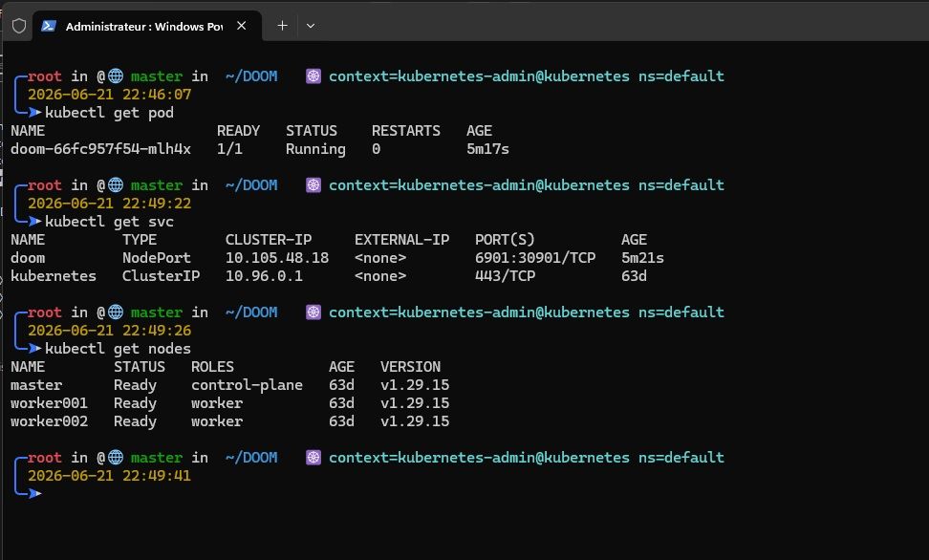The width and height of the screenshot is (929, 560).
Task: Click the Running status of the doom pod
Action: (315, 149)
